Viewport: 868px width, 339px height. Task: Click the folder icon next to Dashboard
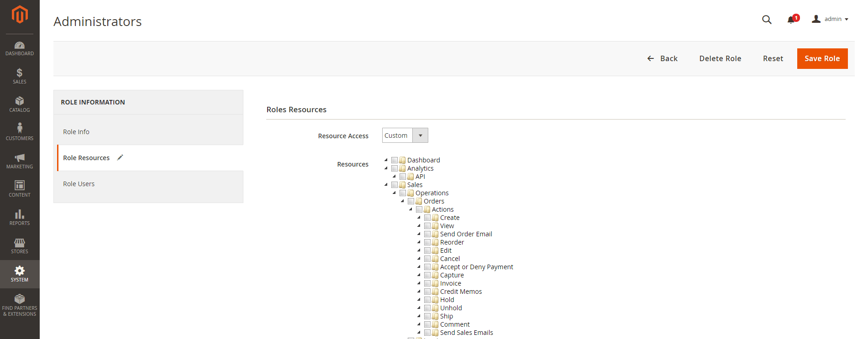[402, 160]
